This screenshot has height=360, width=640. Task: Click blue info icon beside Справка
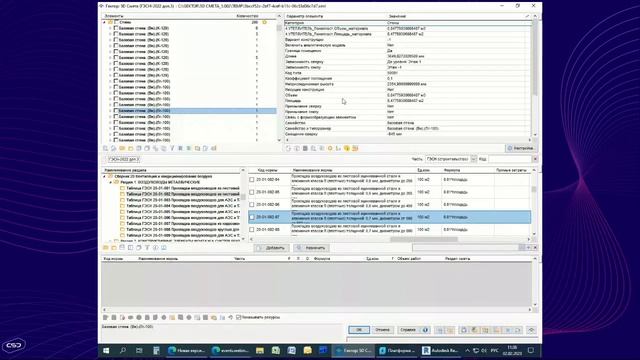tap(425, 330)
